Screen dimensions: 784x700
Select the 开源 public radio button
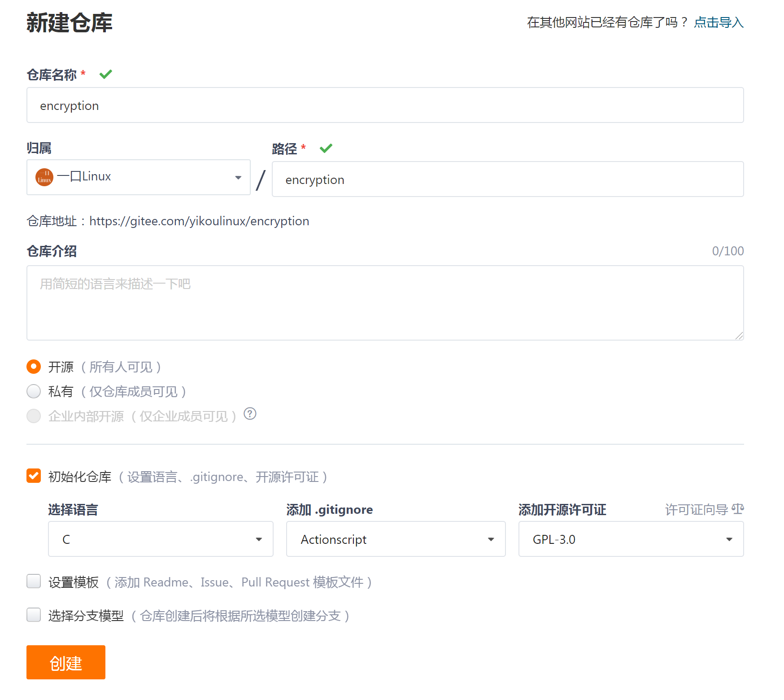[x=34, y=367]
